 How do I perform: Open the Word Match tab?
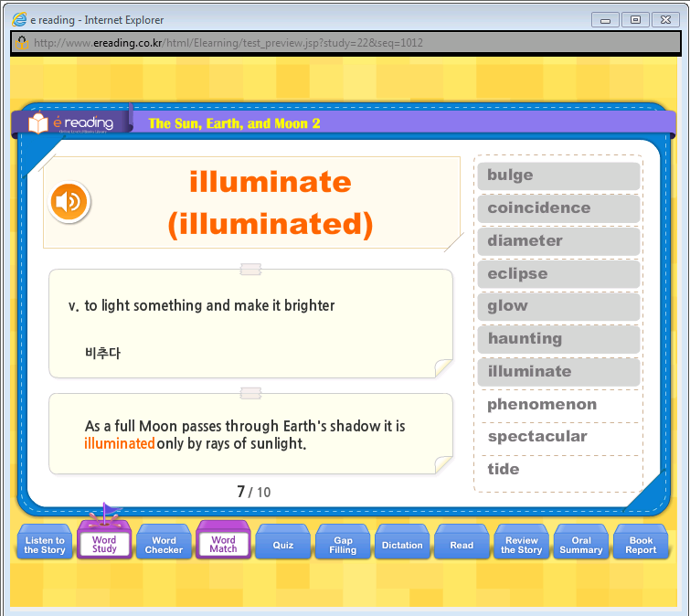[x=223, y=541]
